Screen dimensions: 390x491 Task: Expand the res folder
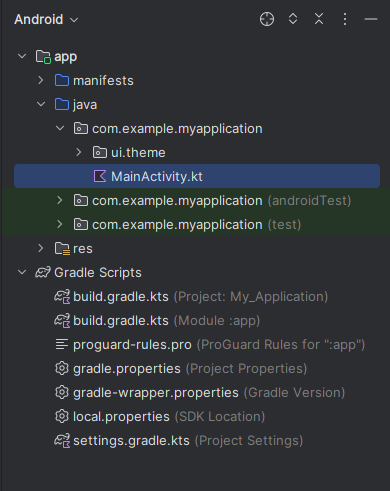[x=41, y=248]
